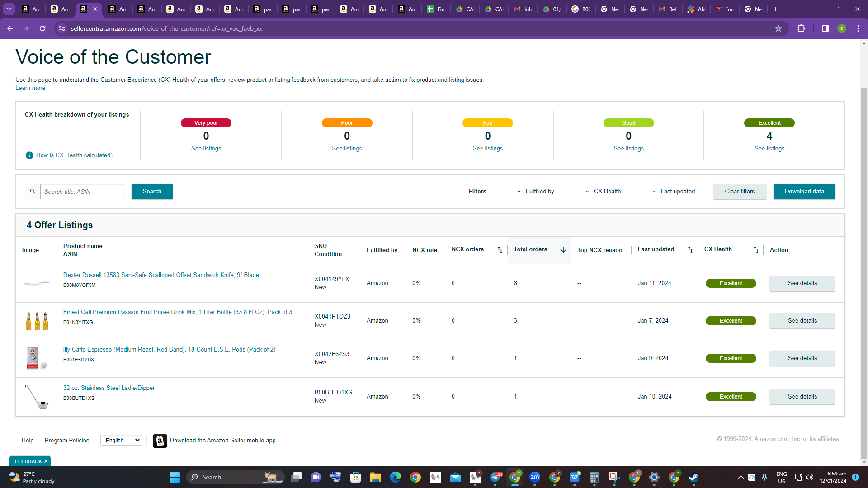Open the Mail app from the taskbar

click(x=455, y=477)
